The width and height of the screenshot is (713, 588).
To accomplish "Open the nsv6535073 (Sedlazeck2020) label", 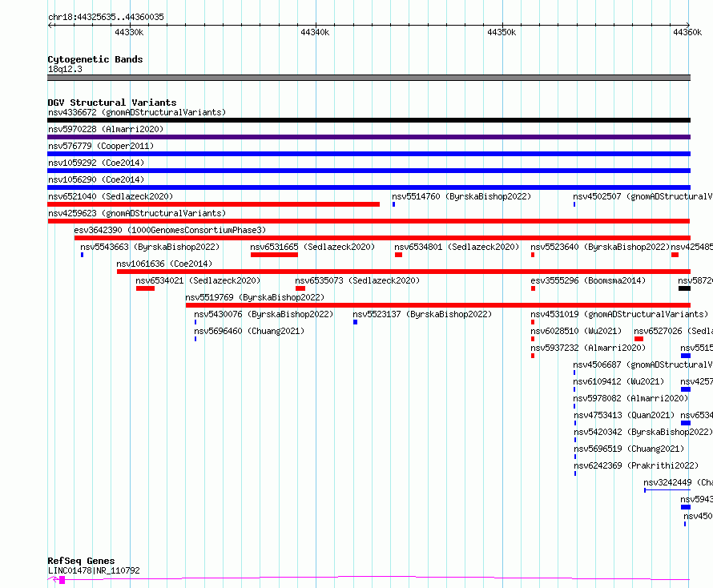I will click(x=357, y=280).
